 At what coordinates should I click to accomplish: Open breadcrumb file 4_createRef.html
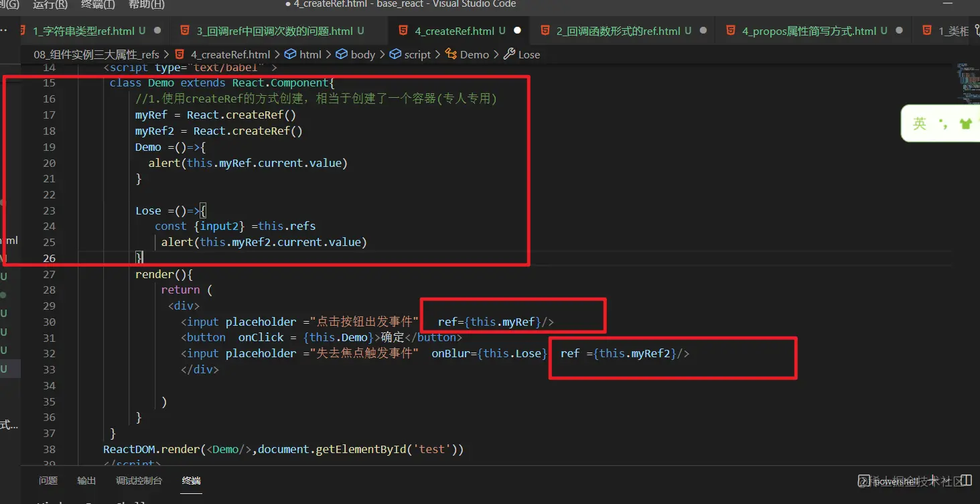point(230,54)
